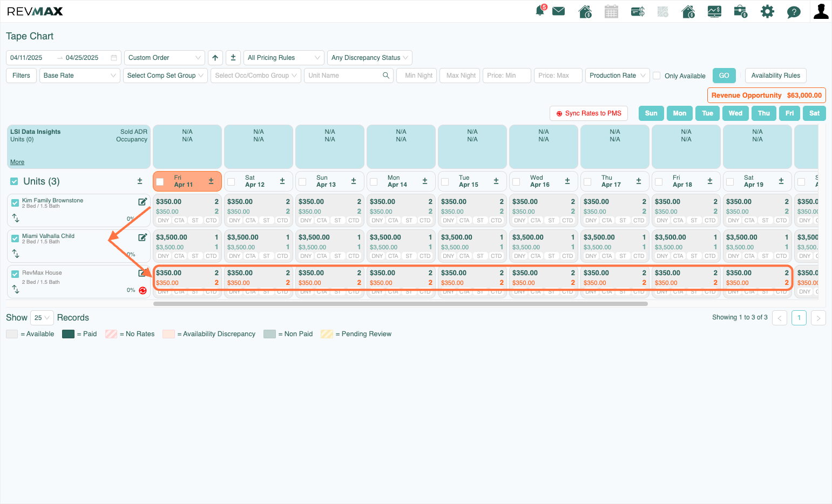
Task: Open the date range picker
Action: (x=64, y=58)
